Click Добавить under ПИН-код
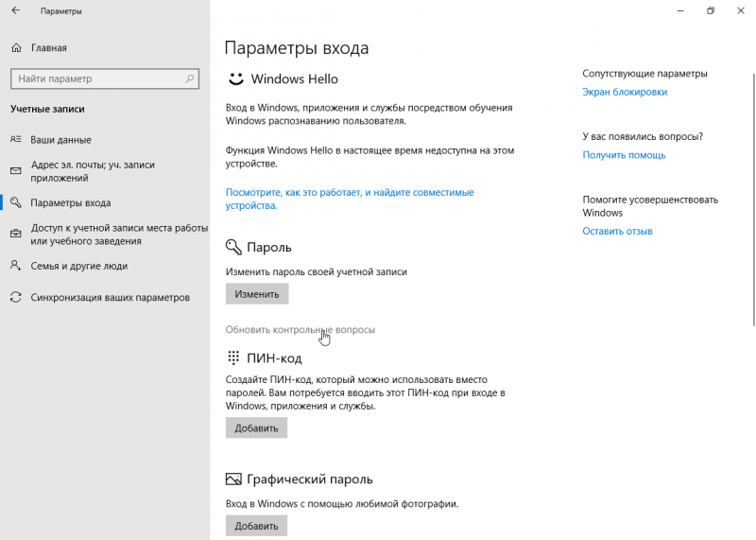Image resolution: width=756 pixels, height=540 pixels. coord(256,427)
